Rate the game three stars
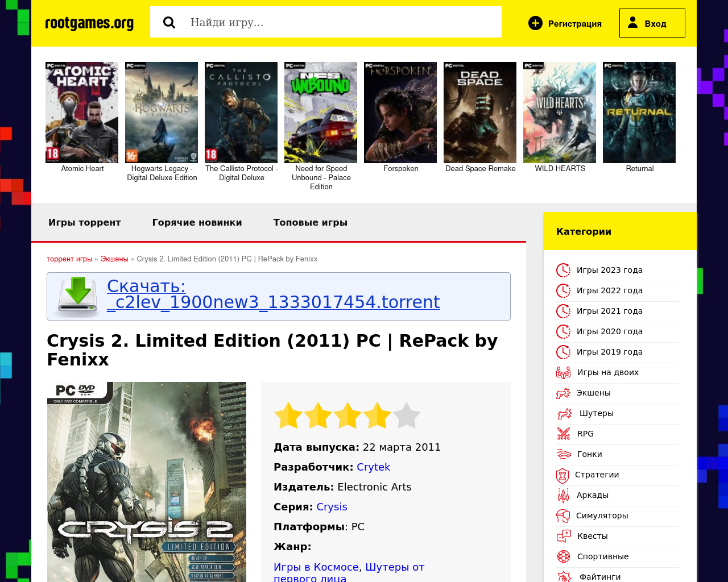The height and width of the screenshot is (582, 728). [348, 415]
